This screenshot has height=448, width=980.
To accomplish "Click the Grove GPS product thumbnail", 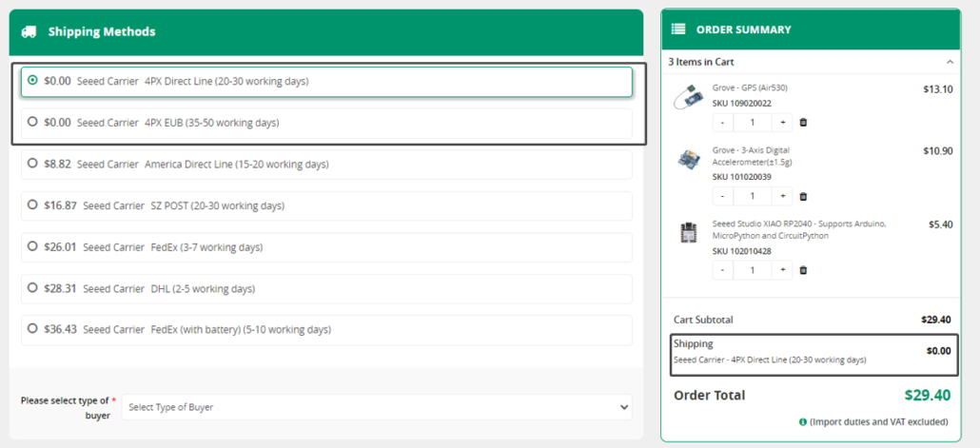I will [688, 97].
